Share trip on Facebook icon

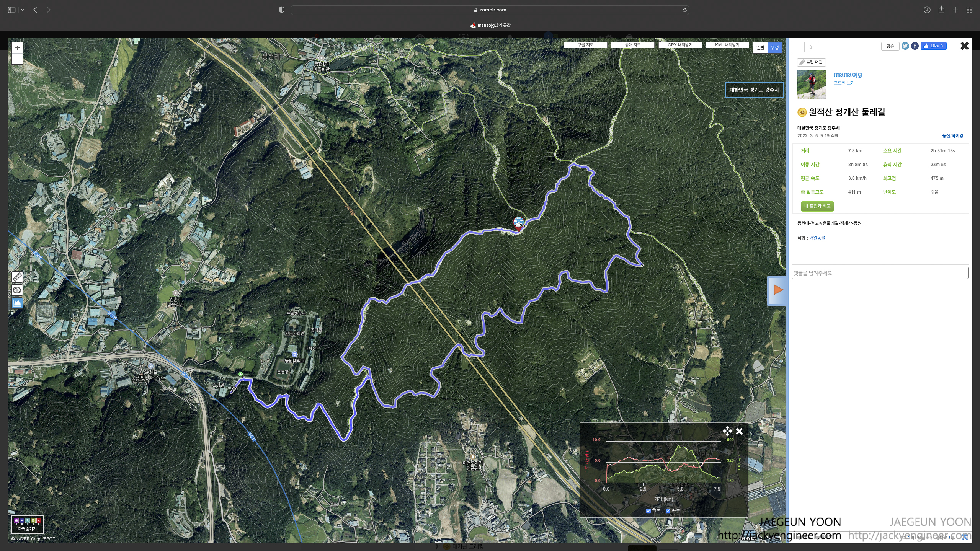tap(915, 46)
